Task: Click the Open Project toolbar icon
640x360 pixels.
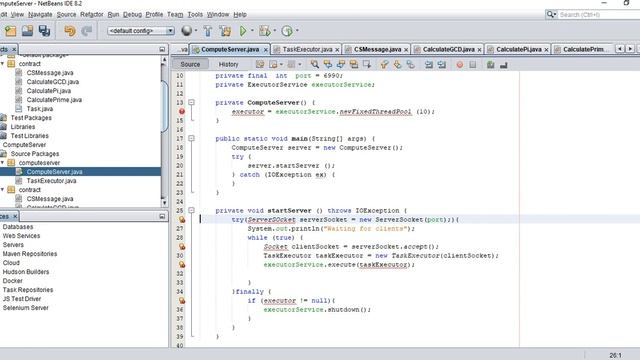Action: (x=27, y=31)
